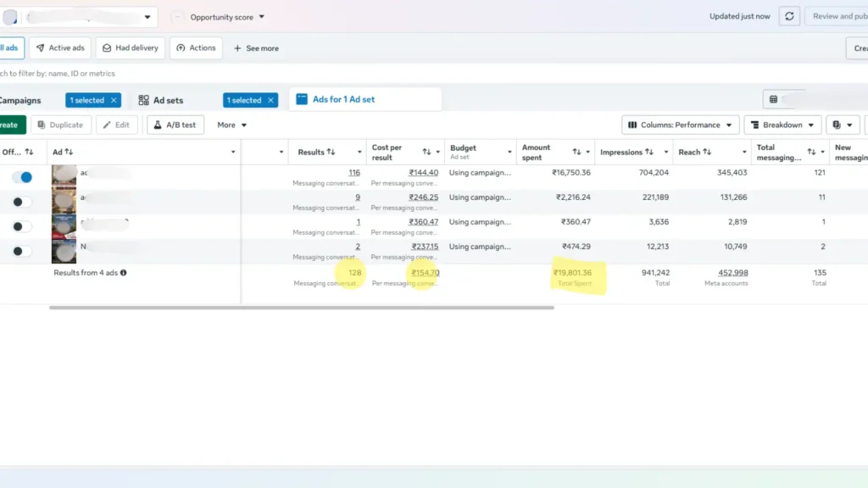Remove the campaigns 1 selected filter
Viewport: 868px width, 488px height.
(x=114, y=100)
